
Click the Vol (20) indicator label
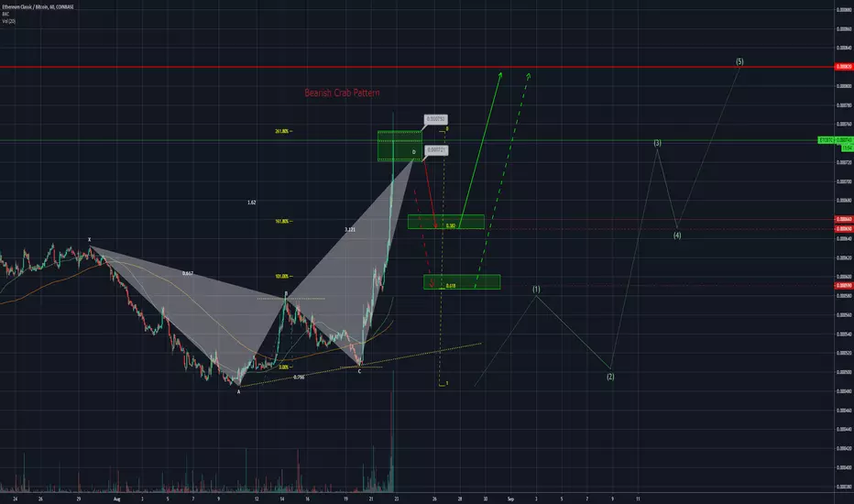coord(9,21)
